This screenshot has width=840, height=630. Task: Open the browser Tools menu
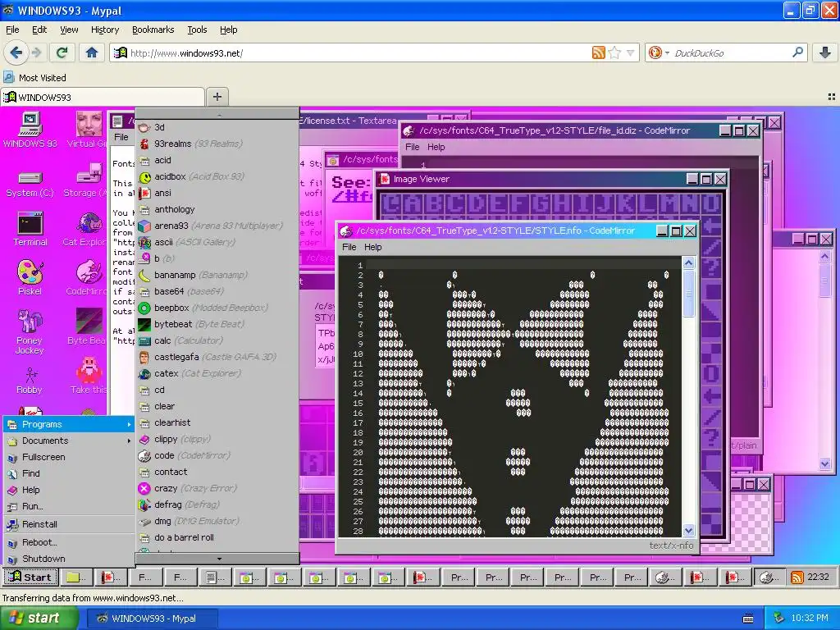[x=197, y=30]
